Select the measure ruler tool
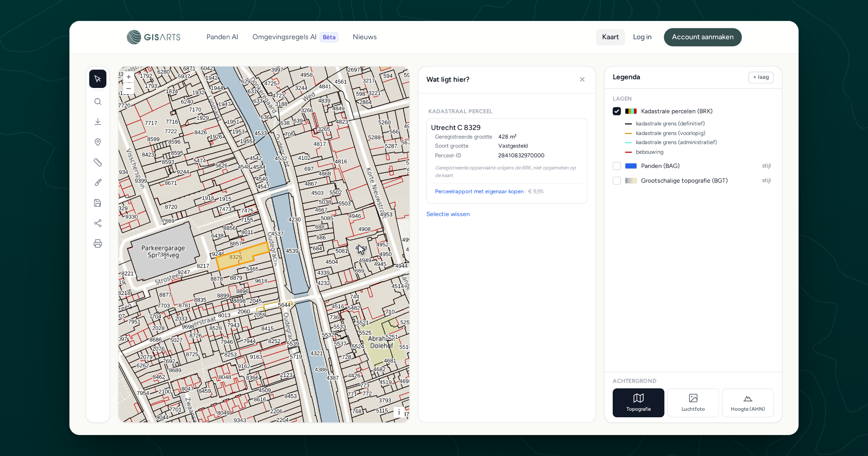Screen dimensions: 868x456 [98, 162]
